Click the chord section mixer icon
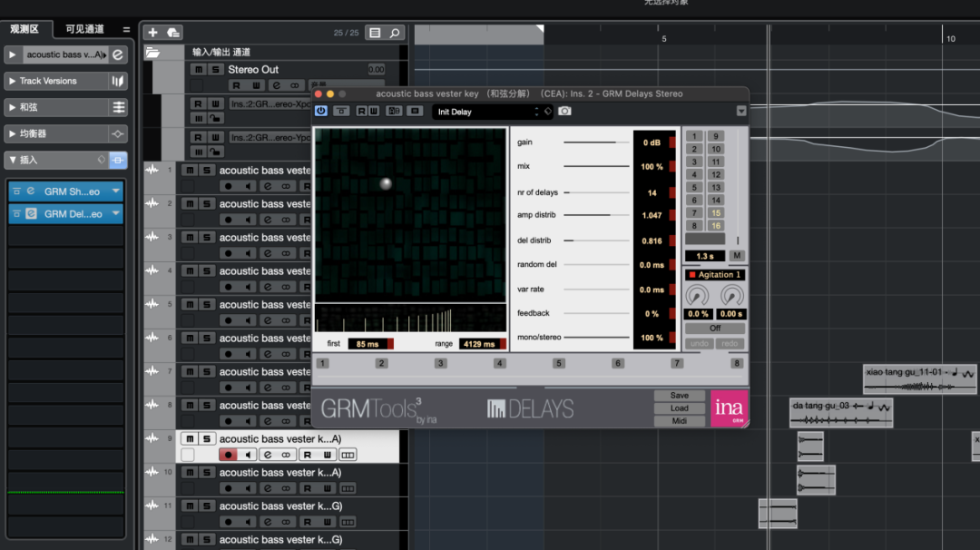 (x=118, y=107)
